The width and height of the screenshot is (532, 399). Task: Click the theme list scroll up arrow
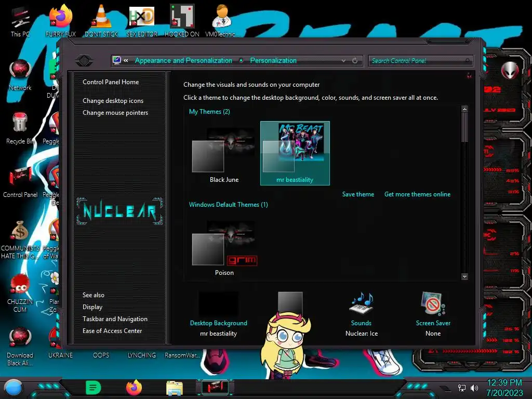(x=464, y=109)
